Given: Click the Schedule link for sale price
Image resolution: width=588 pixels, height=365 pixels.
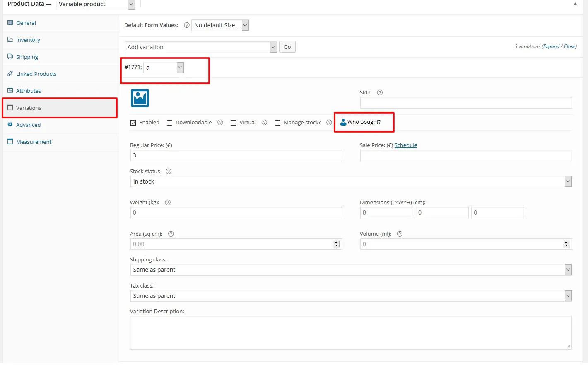Looking at the screenshot, I should click(406, 145).
